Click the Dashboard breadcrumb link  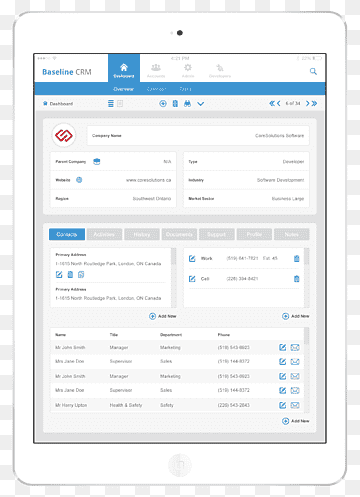tap(58, 104)
